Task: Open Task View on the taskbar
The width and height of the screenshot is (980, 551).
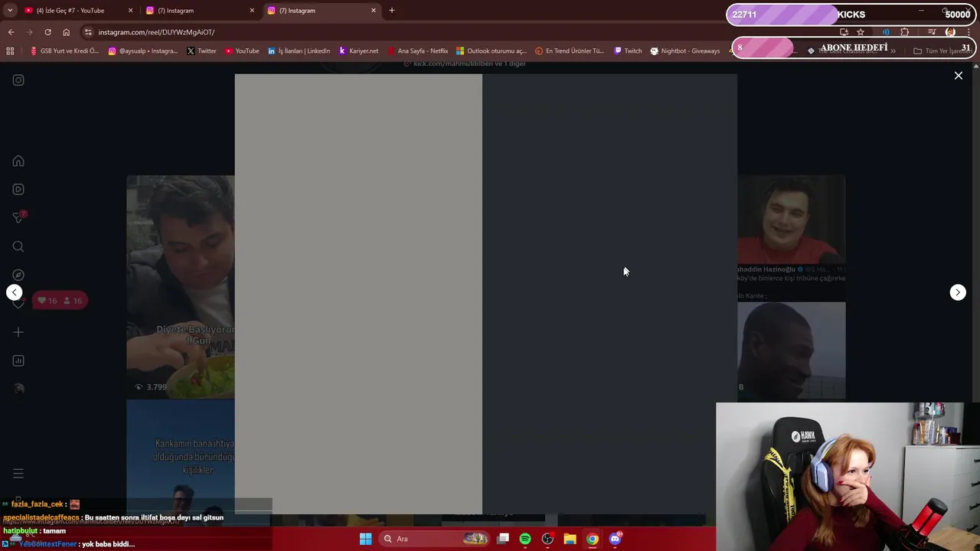Action: point(503,539)
